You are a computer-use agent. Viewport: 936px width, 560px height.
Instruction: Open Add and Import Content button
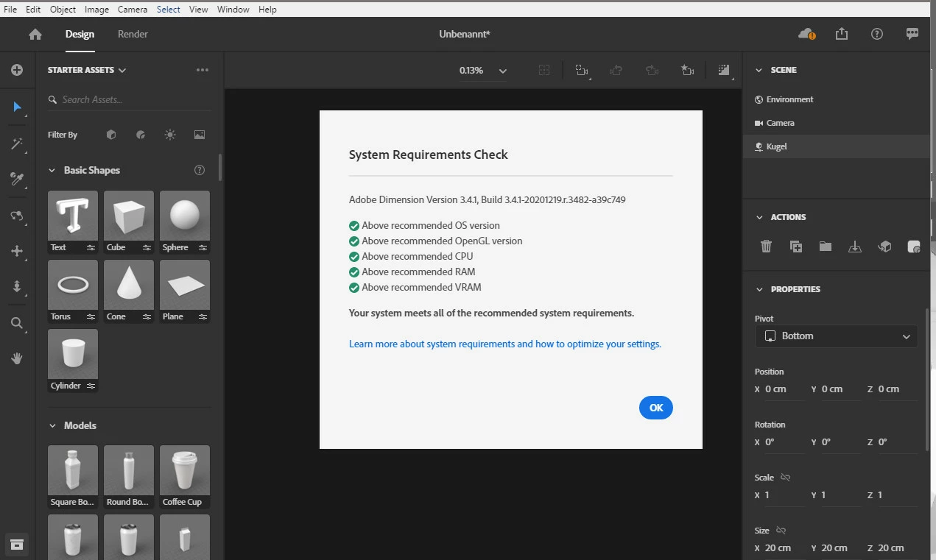[17, 70]
